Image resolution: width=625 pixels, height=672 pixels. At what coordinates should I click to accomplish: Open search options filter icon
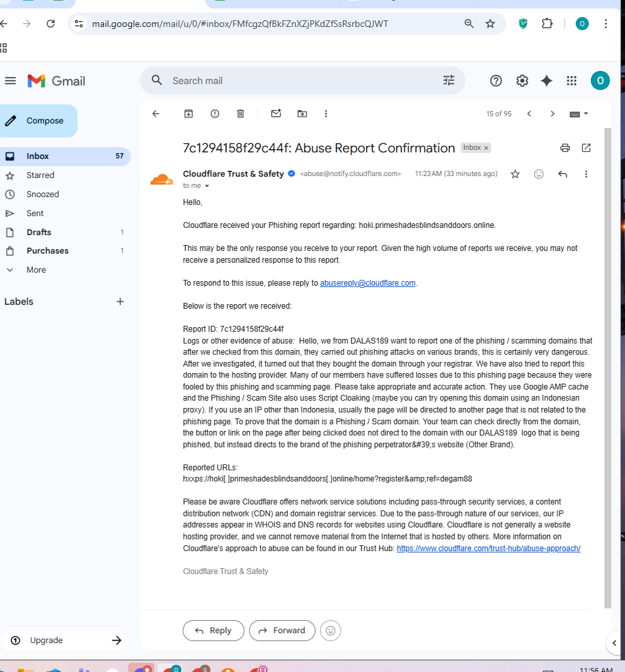(x=449, y=81)
